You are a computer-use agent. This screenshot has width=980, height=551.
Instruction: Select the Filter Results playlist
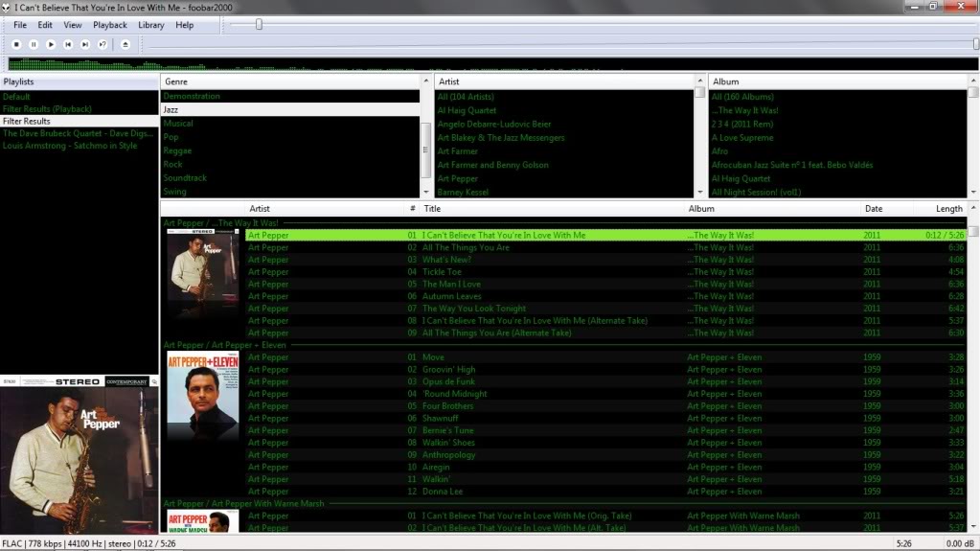tap(80, 122)
